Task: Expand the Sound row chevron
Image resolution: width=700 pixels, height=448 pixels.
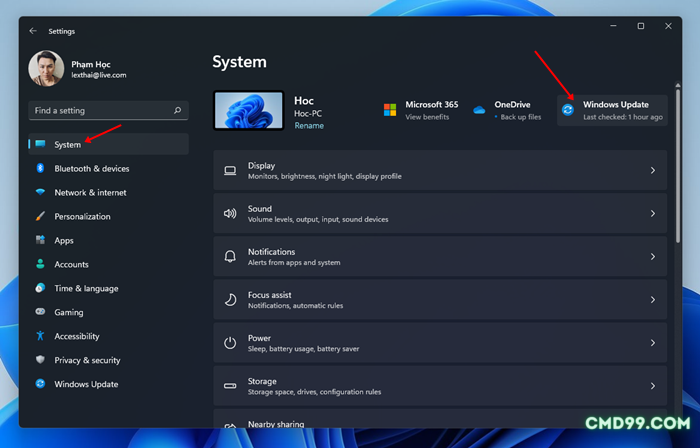Action: pyautogui.click(x=653, y=213)
